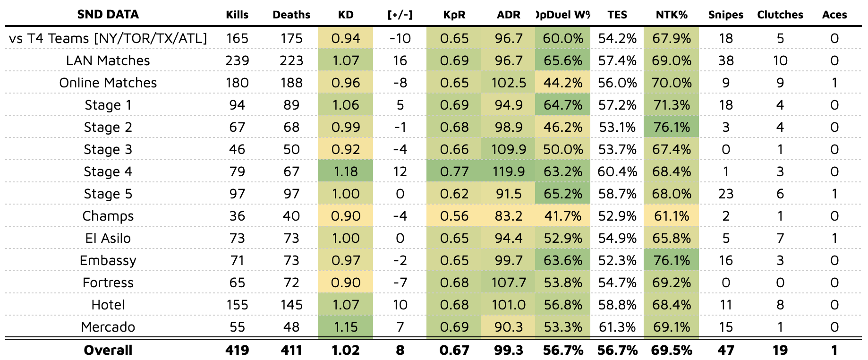Click the Champs row label
Viewport: 868px width, 360px height.
click(108, 216)
